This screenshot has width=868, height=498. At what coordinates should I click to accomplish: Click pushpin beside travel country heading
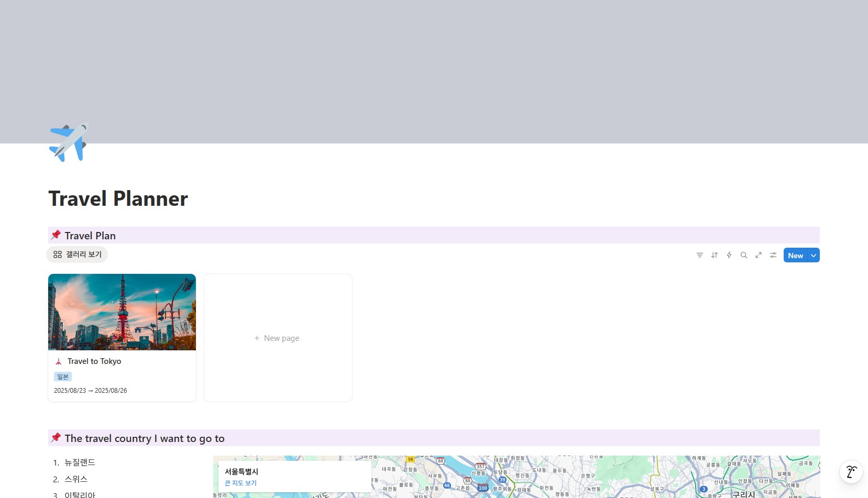coord(56,438)
